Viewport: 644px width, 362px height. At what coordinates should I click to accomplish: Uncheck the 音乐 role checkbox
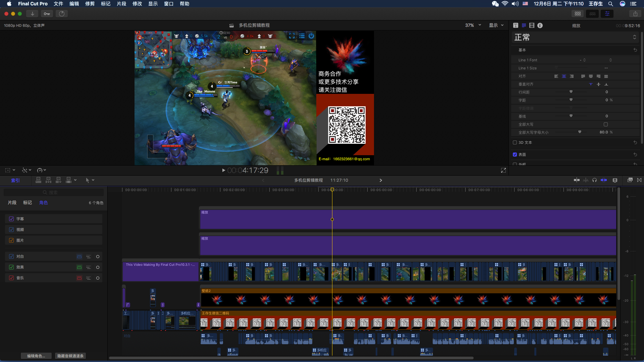[11, 278]
